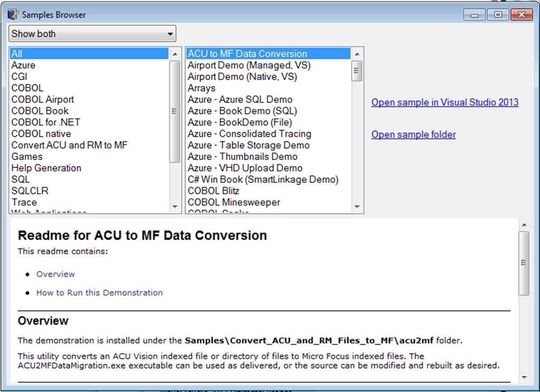Pick the "COBOL Airport" category
The width and height of the screenshot is (540, 392).
89,99
